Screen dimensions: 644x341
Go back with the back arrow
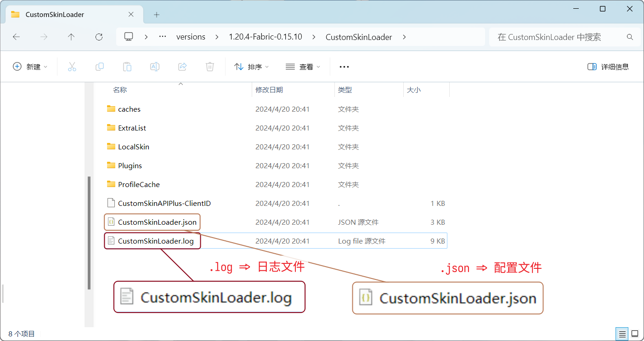17,37
